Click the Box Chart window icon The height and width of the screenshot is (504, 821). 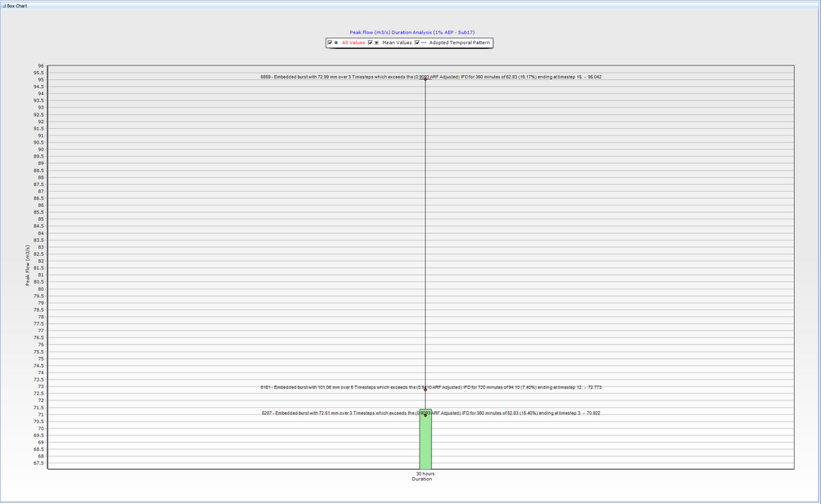[x=3, y=4]
